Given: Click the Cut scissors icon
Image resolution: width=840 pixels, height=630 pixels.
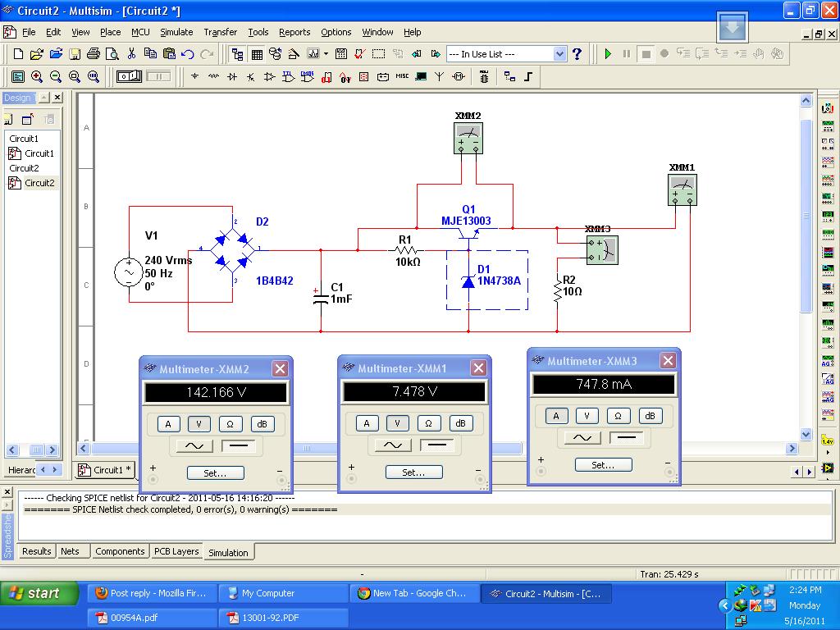Looking at the screenshot, I should click(131, 53).
